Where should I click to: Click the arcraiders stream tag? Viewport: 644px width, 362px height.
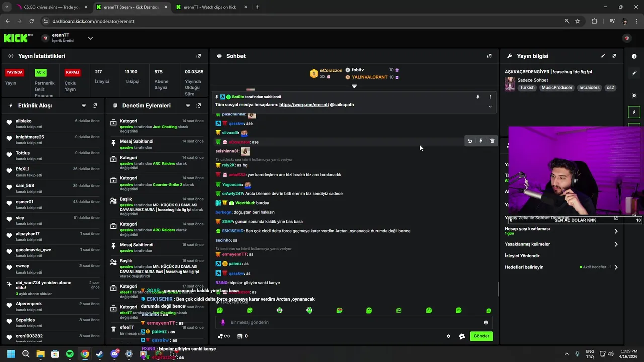589,88
